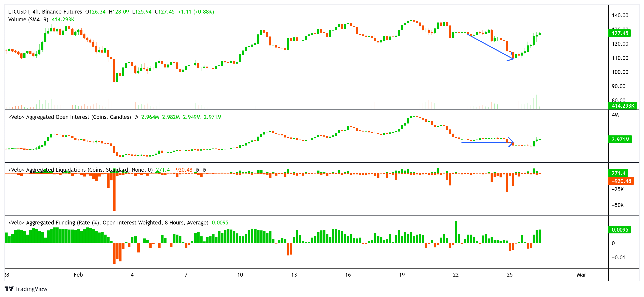Image resolution: width=644 pixels, height=297 pixels.
Task: Toggle the first Ø average display in Liquidations legend
Action: pos(197,170)
